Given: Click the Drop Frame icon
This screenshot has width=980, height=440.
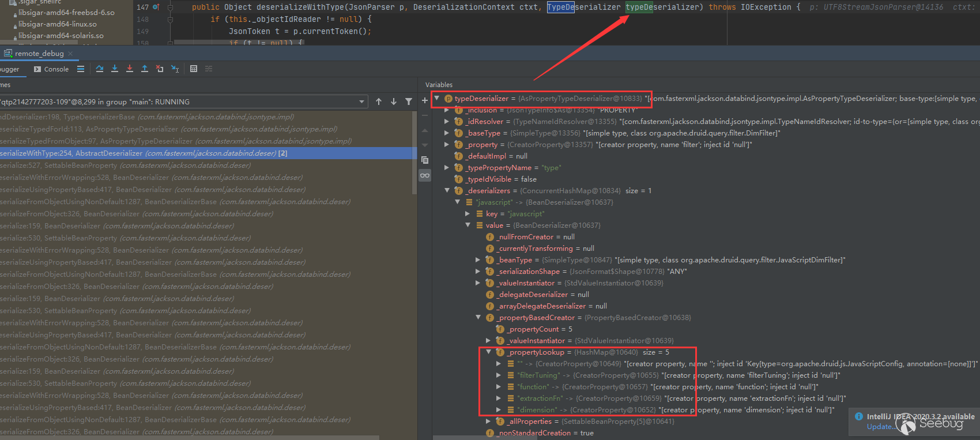Looking at the screenshot, I should click(x=160, y=69).
